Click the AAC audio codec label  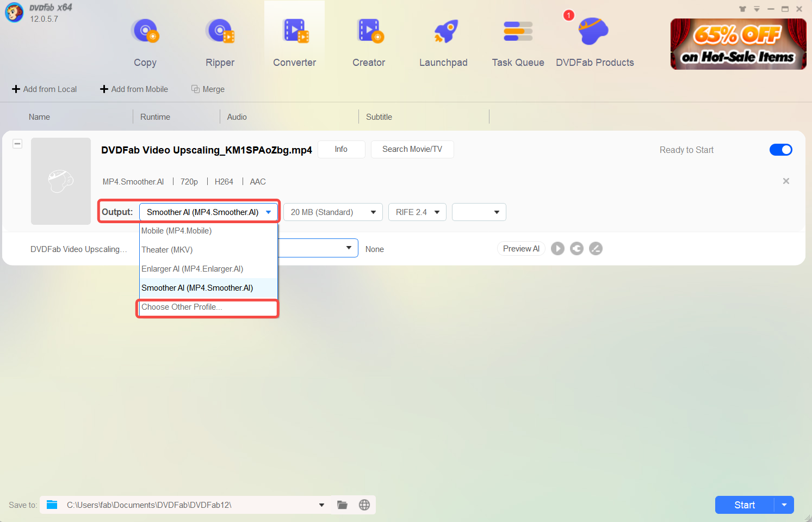coord(258,182)
